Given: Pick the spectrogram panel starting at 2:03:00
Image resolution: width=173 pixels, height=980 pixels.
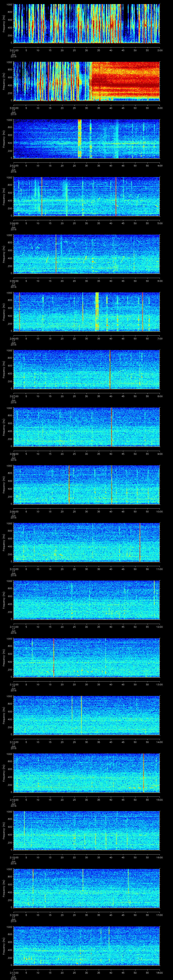Looking at the screenshot, I should 87,139.
